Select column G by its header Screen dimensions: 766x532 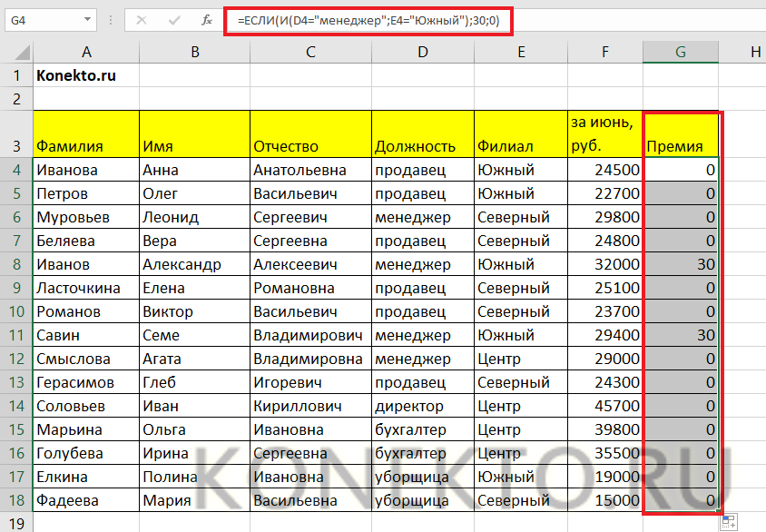[680, 53]
